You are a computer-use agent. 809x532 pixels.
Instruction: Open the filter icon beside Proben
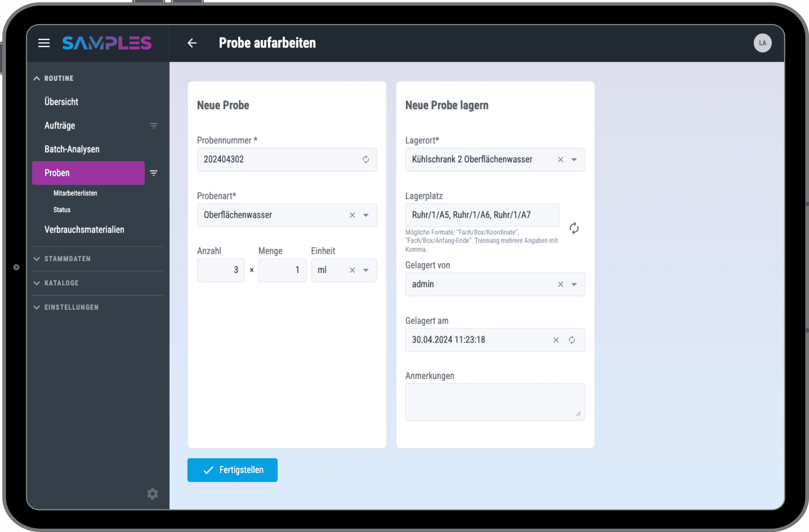154,173
